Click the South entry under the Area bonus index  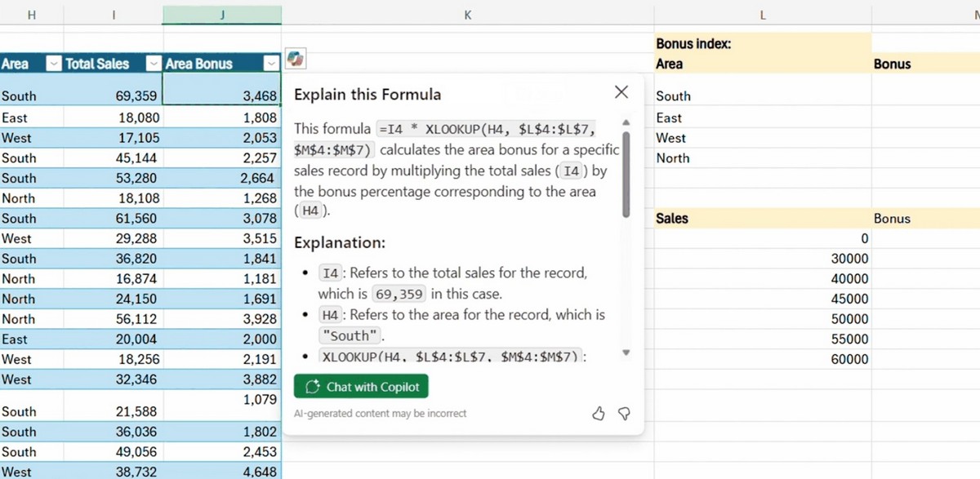pos(672,95)
